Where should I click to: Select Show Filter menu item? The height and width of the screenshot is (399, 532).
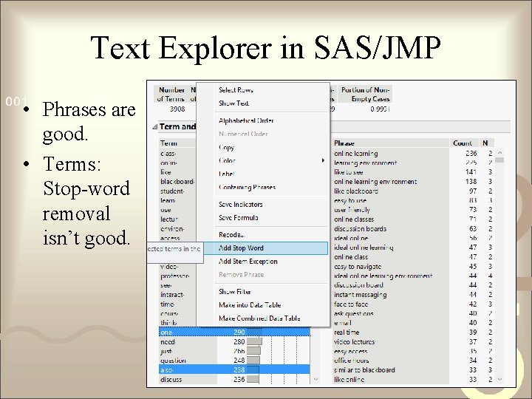tap(235, 292)
